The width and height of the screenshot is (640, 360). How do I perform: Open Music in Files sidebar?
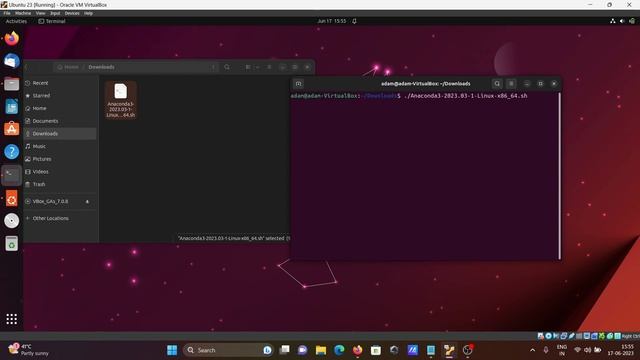tap(60, 146)
